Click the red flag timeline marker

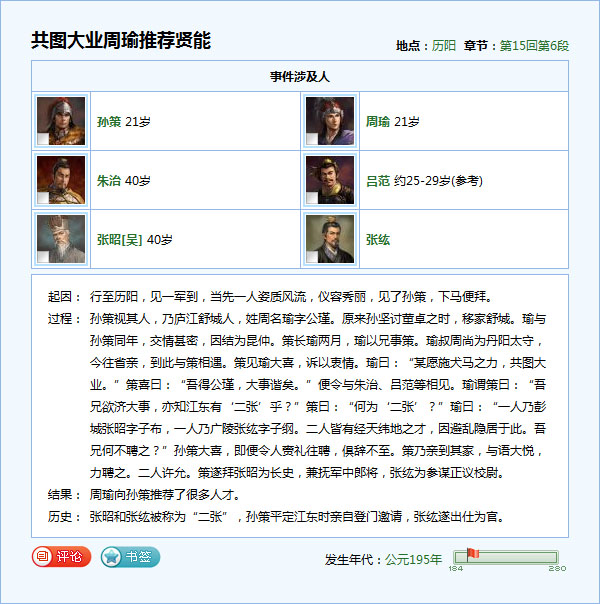[x=473, y=553]
